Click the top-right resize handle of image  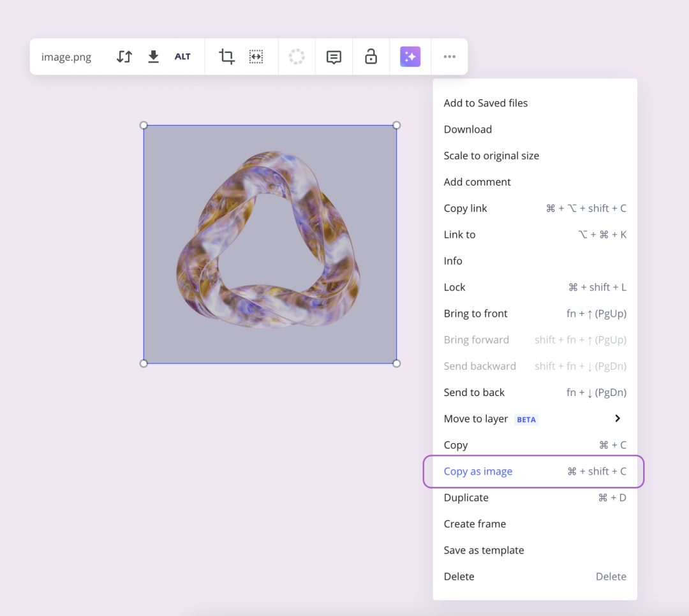coord(396,125)
